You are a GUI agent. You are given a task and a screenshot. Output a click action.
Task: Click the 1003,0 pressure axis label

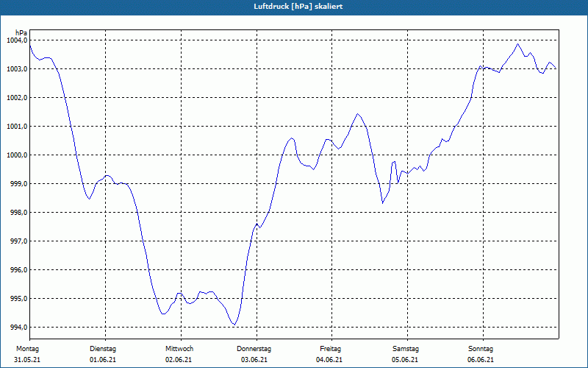18,69
